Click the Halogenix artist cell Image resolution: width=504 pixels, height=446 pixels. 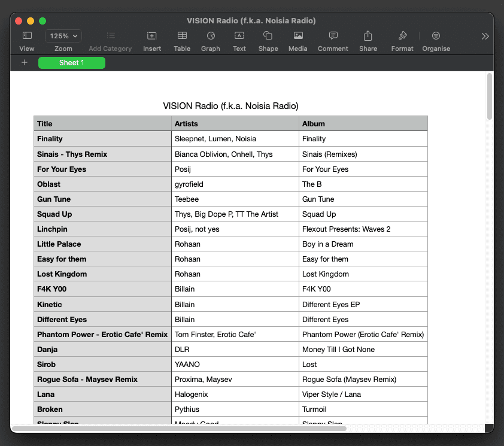click(x=235, y=395)
